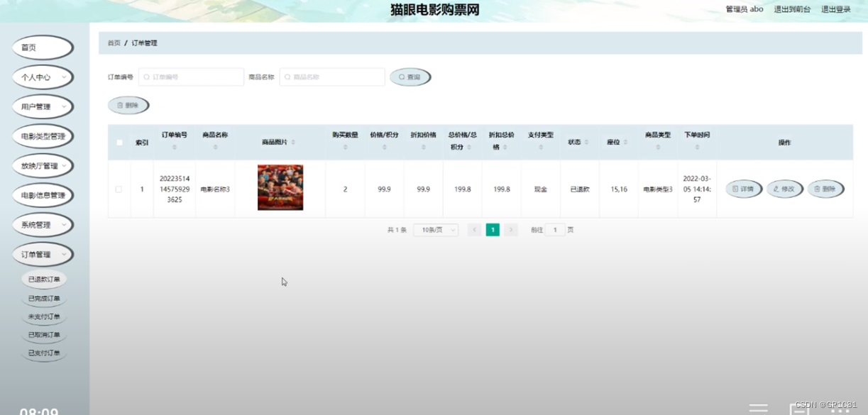Screen dimensions: 868x415
Task: Toggle the select-all header checkbox
Action: [x=119, y=143]
